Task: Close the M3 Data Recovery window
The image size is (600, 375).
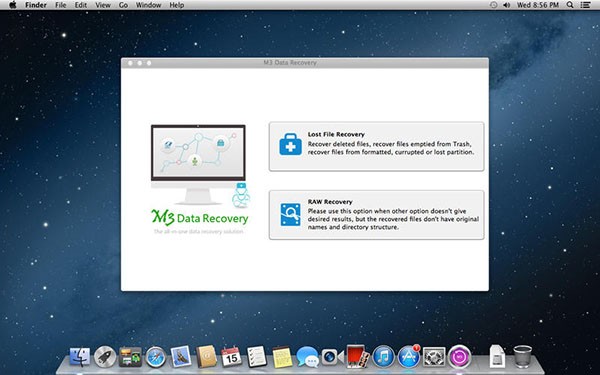Action: pos(130,63)
